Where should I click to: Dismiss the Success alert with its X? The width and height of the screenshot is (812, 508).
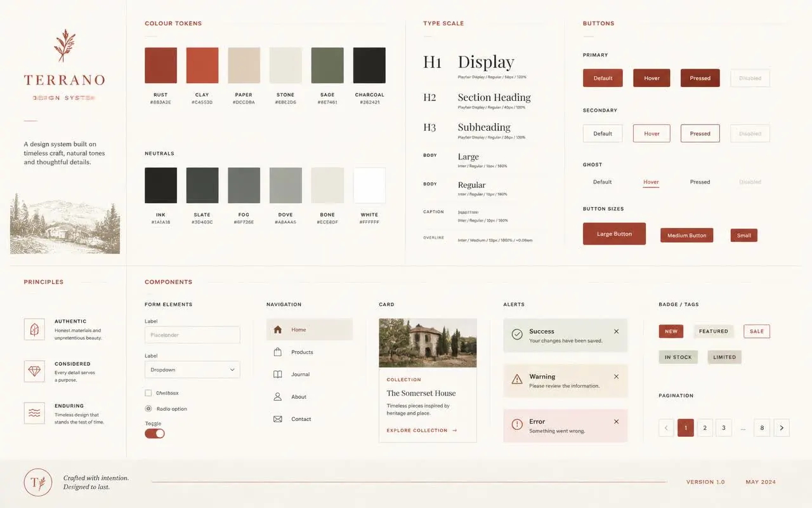[x=616, y=331]
